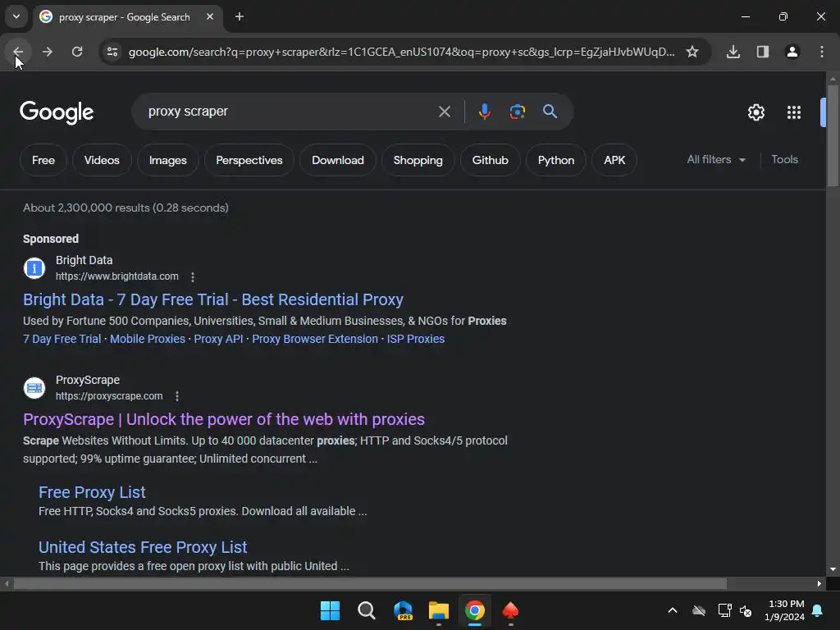Viewport: 840px width, 630px height.
Task: Switch to Videos results
Action: 102,160
